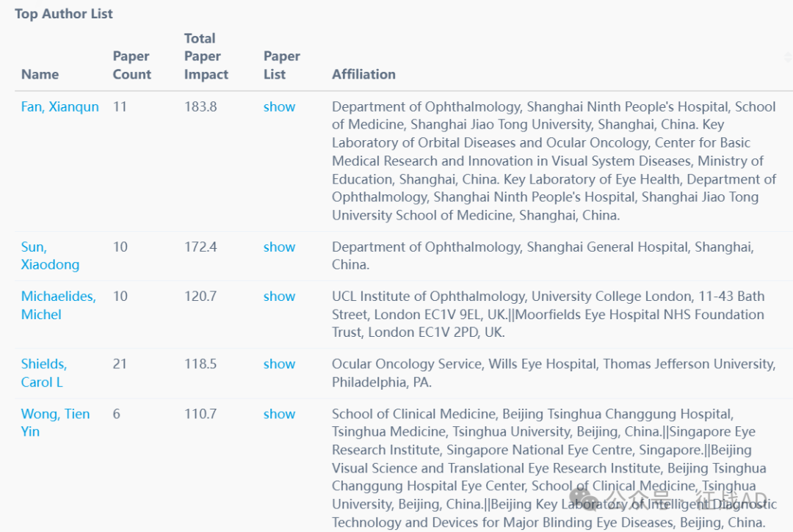Sort by Total Paper Impact column header

point(206,57)
